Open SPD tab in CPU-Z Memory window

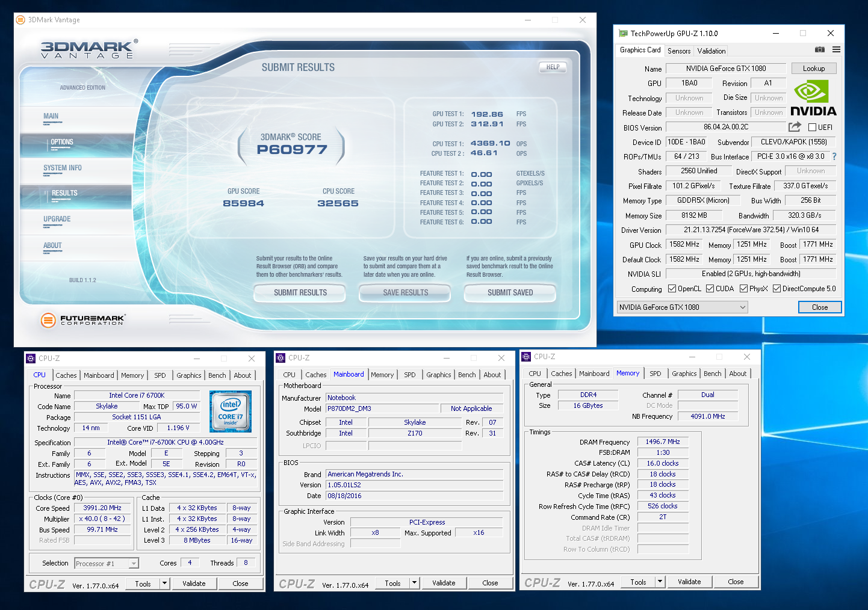(656, 374)
